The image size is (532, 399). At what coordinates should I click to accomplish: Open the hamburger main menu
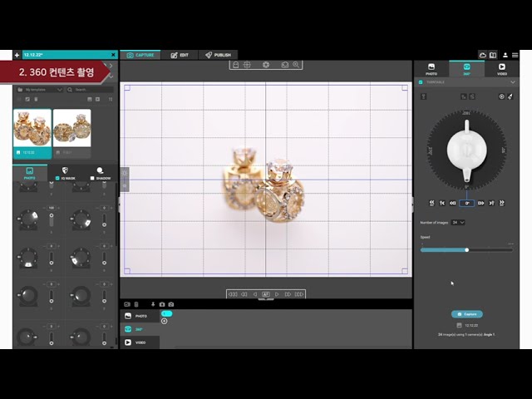click(x=515, y=55)
